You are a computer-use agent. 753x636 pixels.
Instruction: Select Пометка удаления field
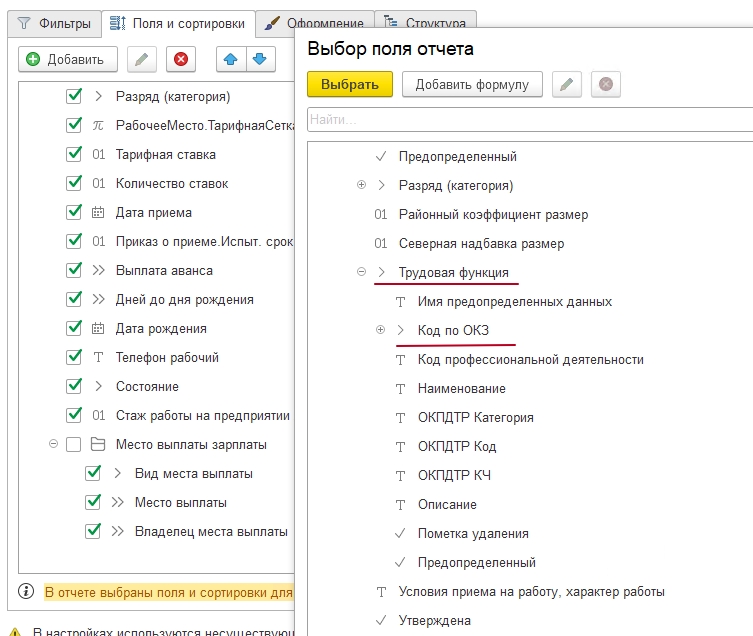[473, 534]
